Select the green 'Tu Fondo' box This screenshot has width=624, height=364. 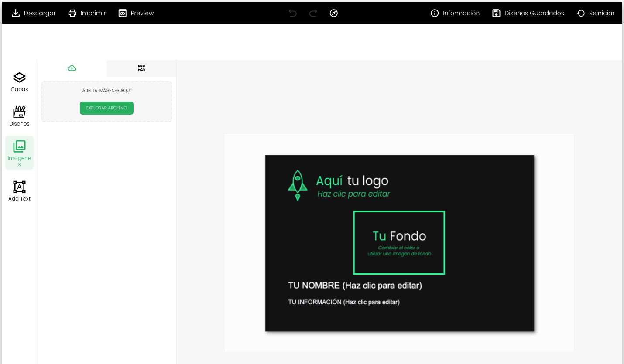(399, 242)
